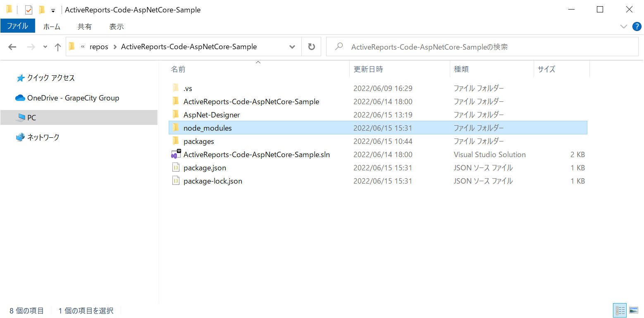Switch to large icons view button
Viewport: 644px width, 318px height.
634,310
